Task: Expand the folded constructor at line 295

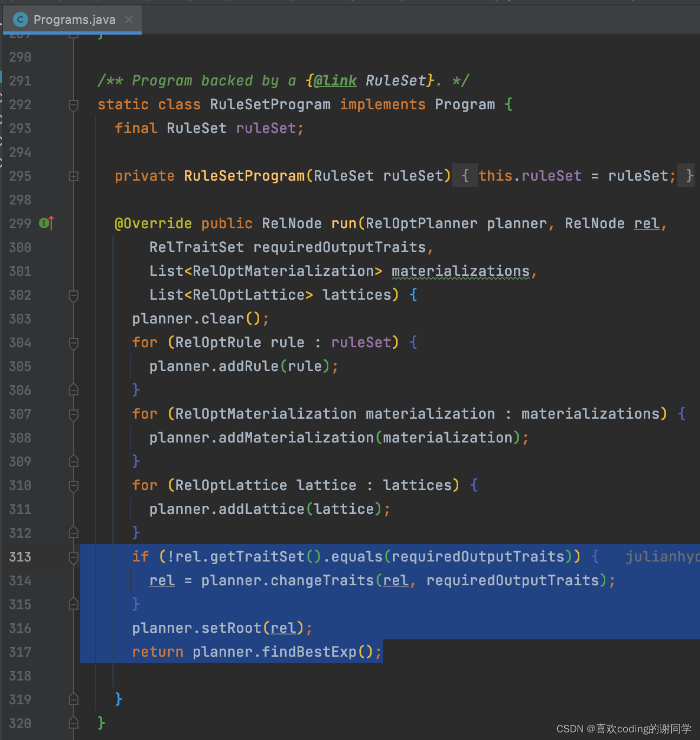Action: pyautogui.click(x=74, y=176)
